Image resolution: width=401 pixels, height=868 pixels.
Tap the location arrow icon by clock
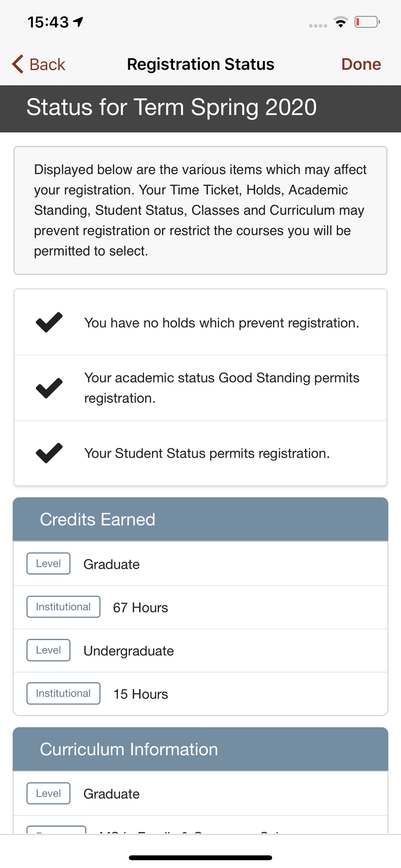pos(79,22)
